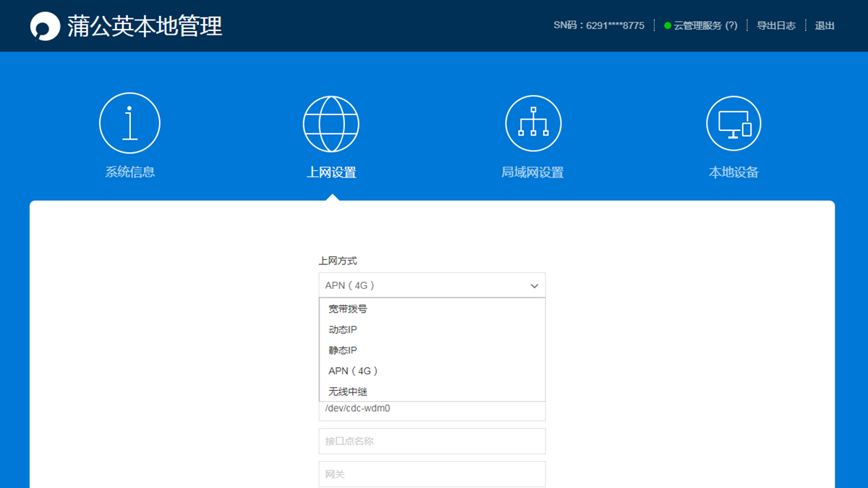Open the 局域网设置 network icon
Viewport: 868px width, 488px height.
pos(533,122)
